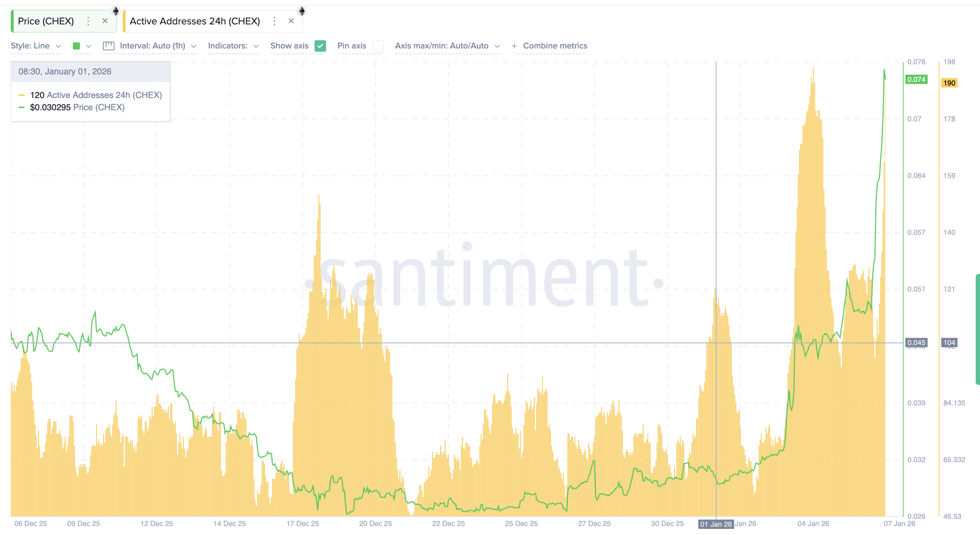
Task: Open the Price (CHEX) kebab menu
Action: click(x=88, y=21)
